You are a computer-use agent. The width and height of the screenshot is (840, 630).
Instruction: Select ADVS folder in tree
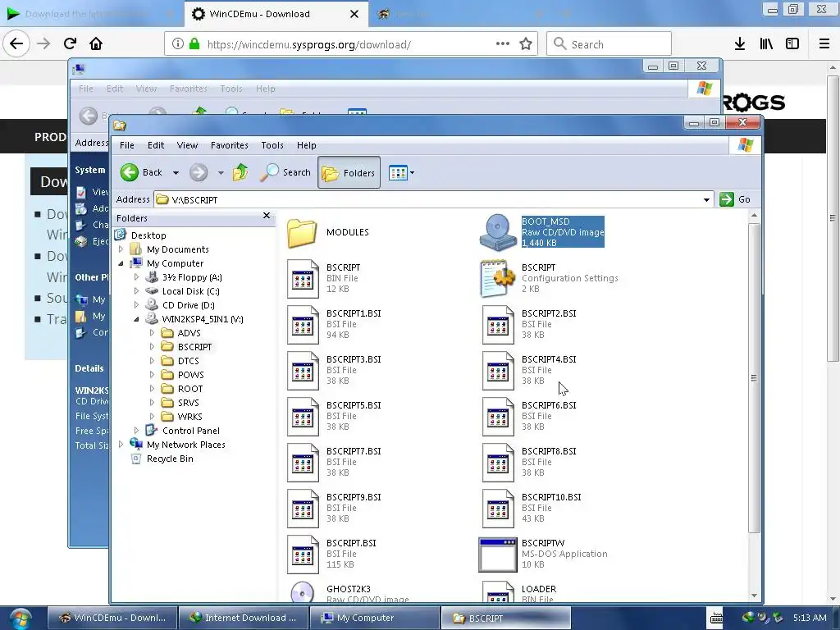tap(189, 333)
